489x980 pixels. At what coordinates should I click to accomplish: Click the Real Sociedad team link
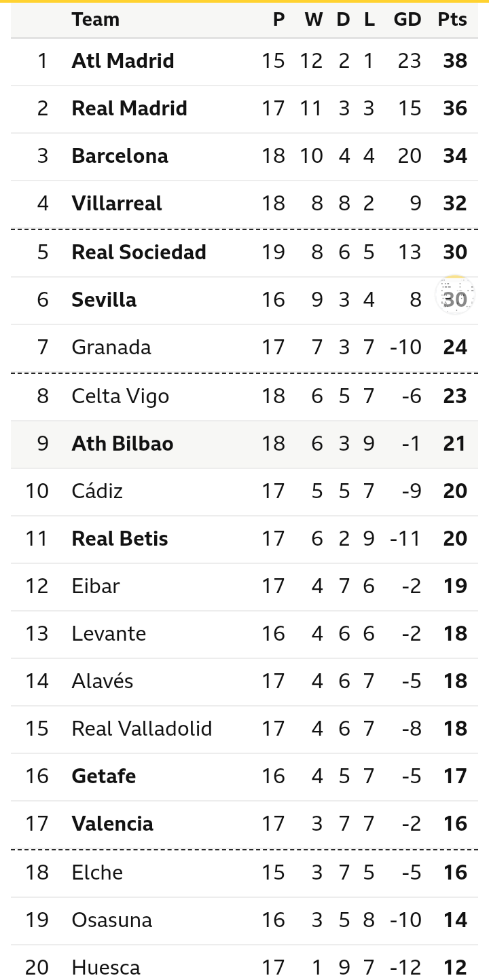click(x=139, y=252)
